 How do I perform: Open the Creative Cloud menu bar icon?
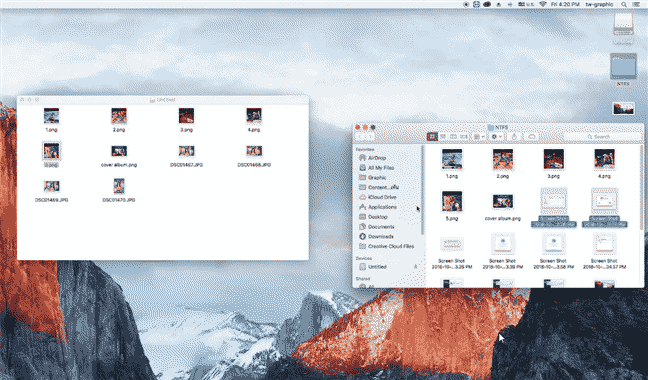click(x=487, y=4)
